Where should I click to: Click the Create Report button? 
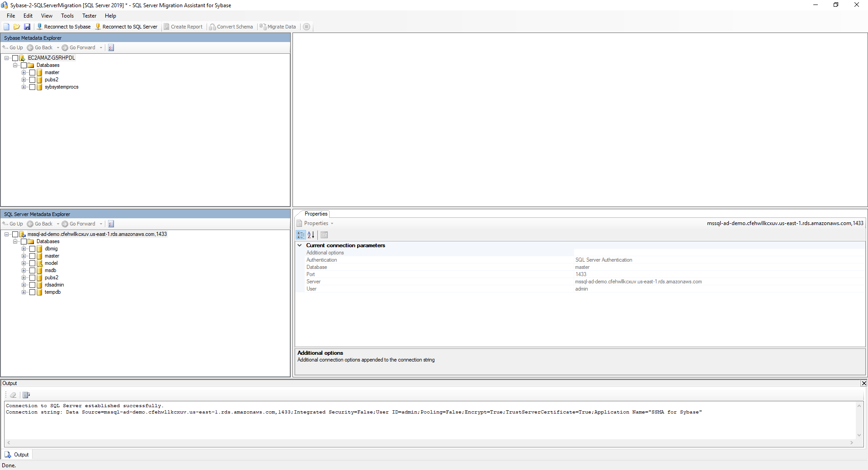coord(183,27)
